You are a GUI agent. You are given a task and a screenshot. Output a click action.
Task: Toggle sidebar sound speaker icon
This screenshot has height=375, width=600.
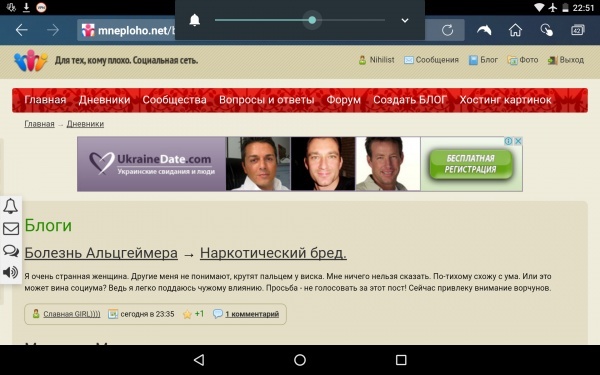[x=10, y=272]
